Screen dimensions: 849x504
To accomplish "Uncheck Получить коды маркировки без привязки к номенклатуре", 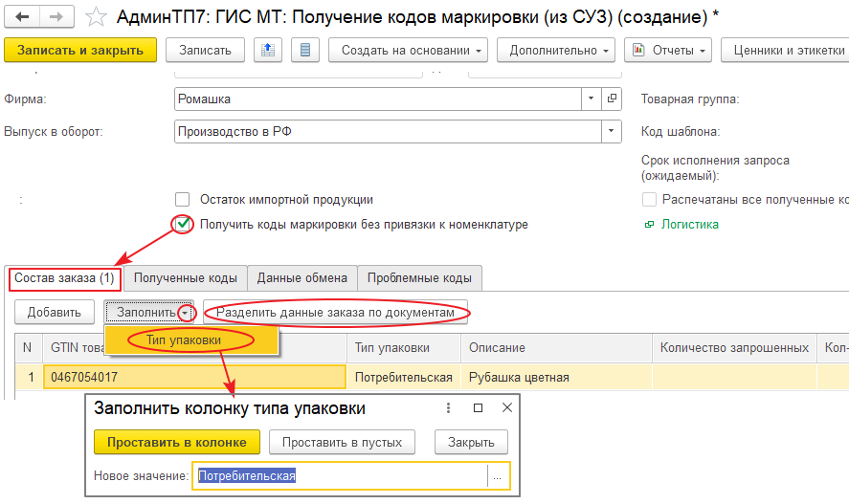I will pyautogui.click(x=183, y=225).
